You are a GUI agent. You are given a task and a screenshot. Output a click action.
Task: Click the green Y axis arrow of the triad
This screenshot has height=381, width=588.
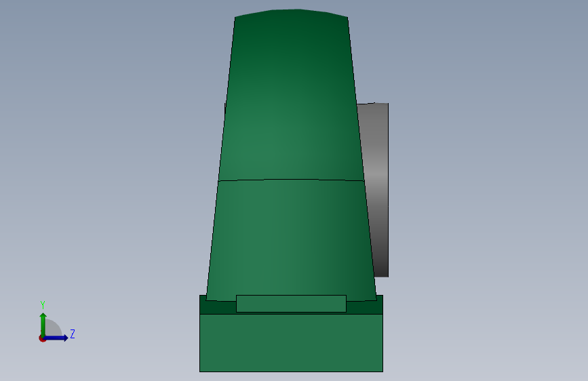pyautogui.click(x=43, y=324)
